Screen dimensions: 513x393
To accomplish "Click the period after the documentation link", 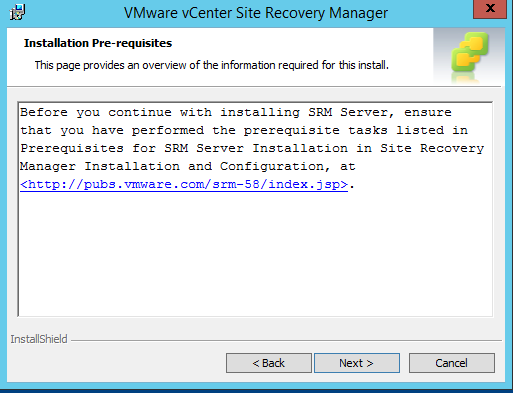I will (352, 187).
